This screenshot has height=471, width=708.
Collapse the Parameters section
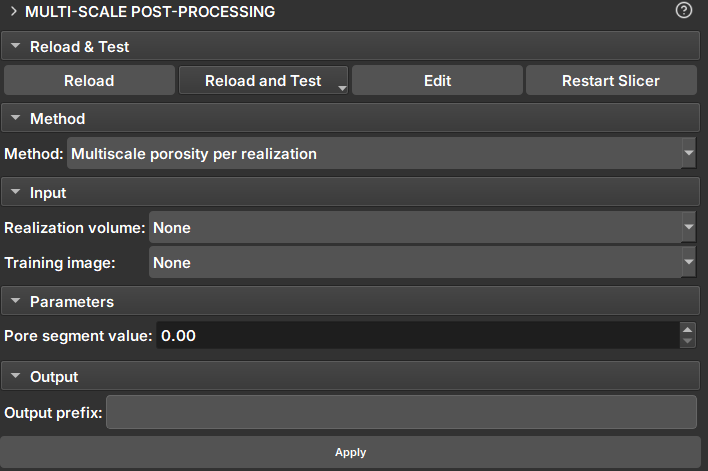(x=16, y=301)
